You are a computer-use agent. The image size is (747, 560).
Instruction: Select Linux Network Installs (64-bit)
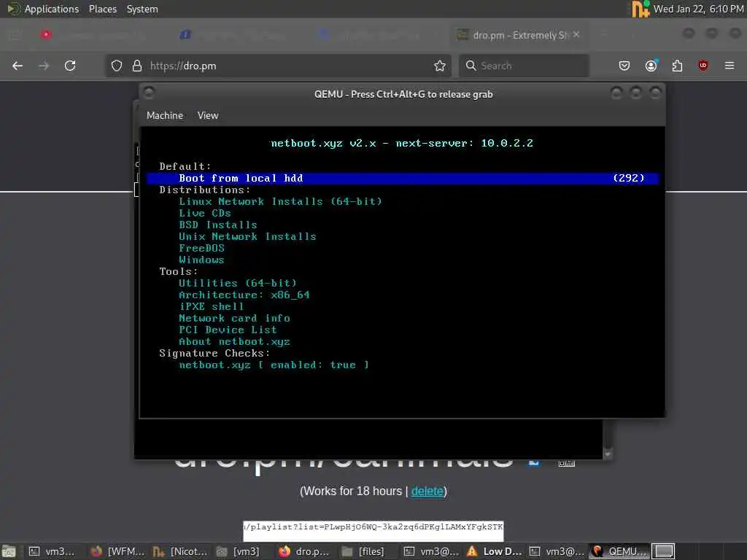(x=280, y=201)
